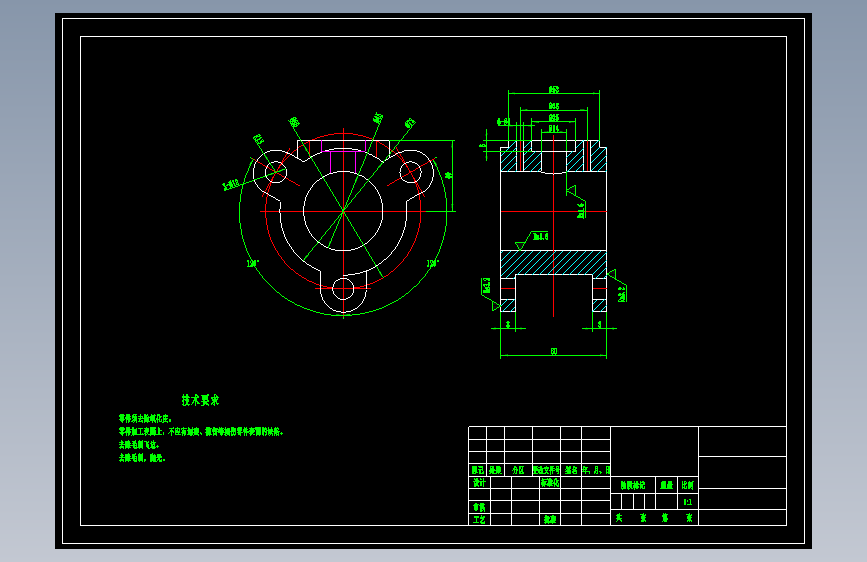Click the '60' width dimension in section view
867x562 pixels.
tap(554, 351)
